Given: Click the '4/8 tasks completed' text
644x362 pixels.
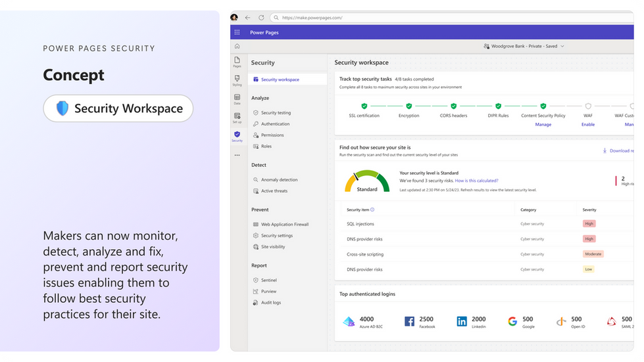Looking at the screenshot, I should click(414, 79).
